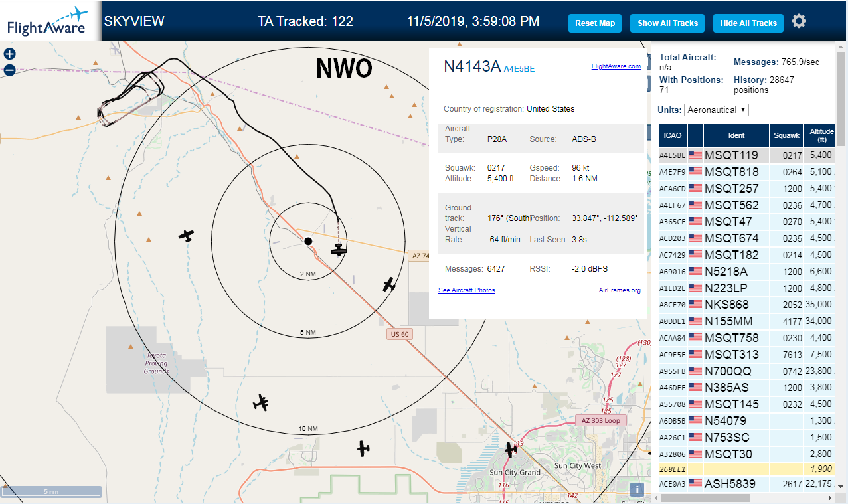Screen dimensions: 848x504
Task: Select the aircraft icon just outside 10 NM label
Action: 363,448
